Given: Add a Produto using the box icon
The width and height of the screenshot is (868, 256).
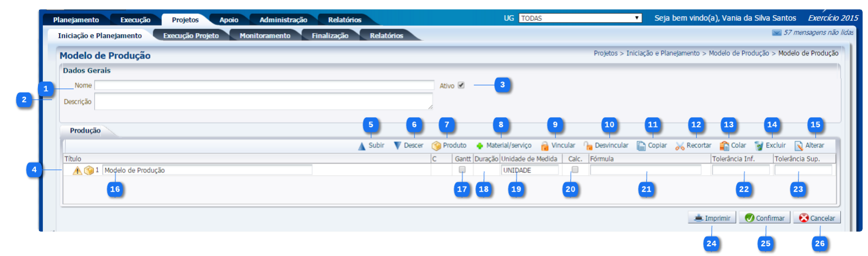Looking at the screenshot, I should (x=436, y=146).
